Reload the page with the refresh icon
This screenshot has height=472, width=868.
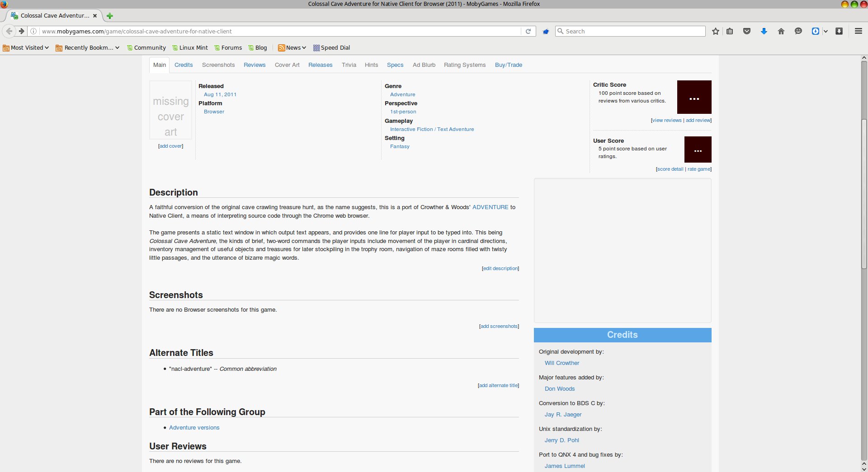pyautogui.click(x=528, y=31)
